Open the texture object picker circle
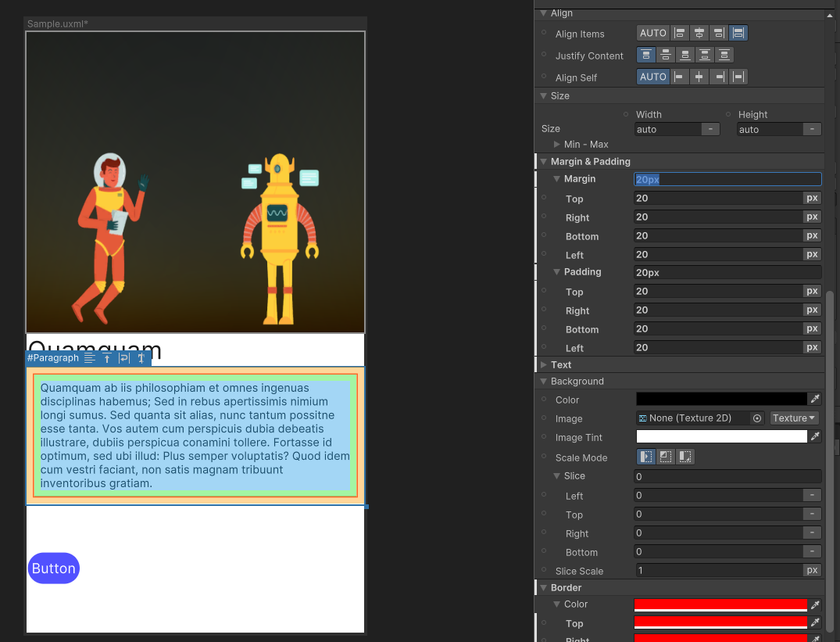The height and width of the screenshot is (642, 840). point(757,418)
